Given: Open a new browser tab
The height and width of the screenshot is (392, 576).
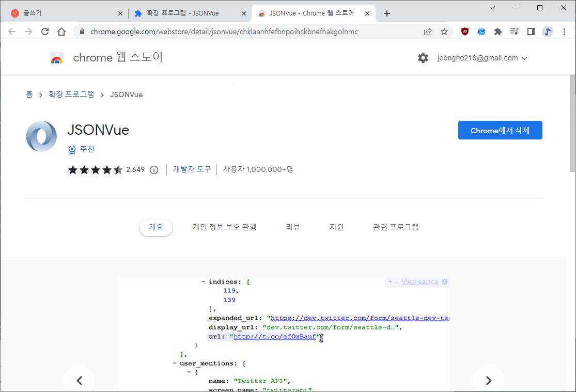Looking at the screenshot, I should pos(386,13).
